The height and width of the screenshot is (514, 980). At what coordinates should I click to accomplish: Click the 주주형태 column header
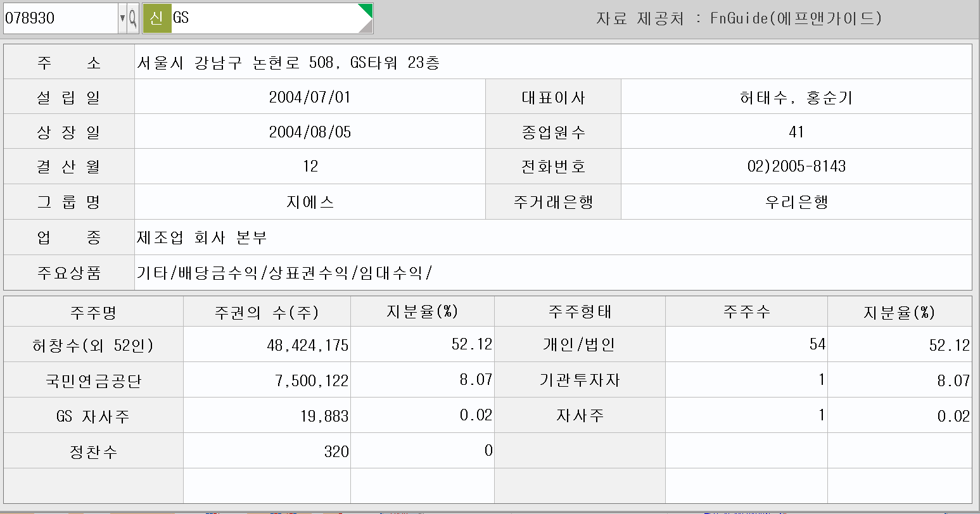(x=580, y=311)
